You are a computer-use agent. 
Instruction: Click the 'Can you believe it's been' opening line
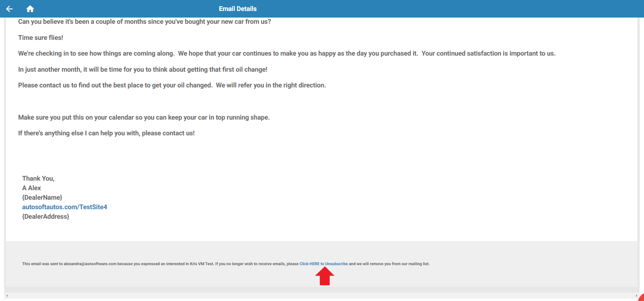tap(145, 22)
